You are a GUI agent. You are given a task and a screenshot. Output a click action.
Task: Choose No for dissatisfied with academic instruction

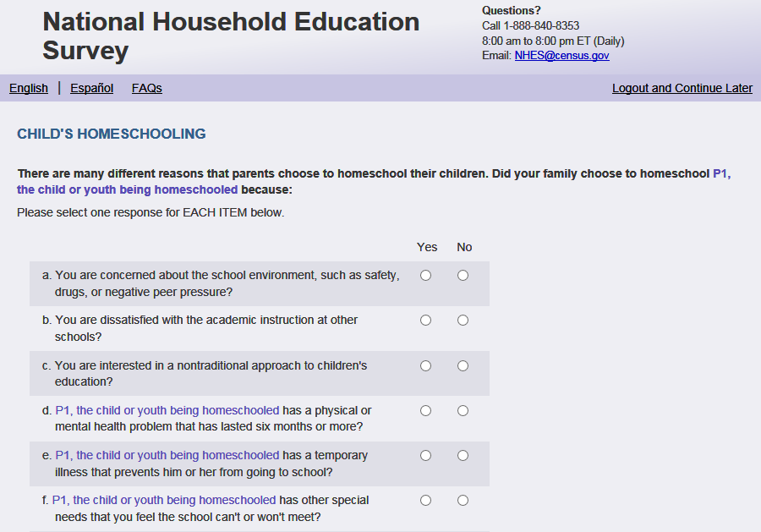463,320
